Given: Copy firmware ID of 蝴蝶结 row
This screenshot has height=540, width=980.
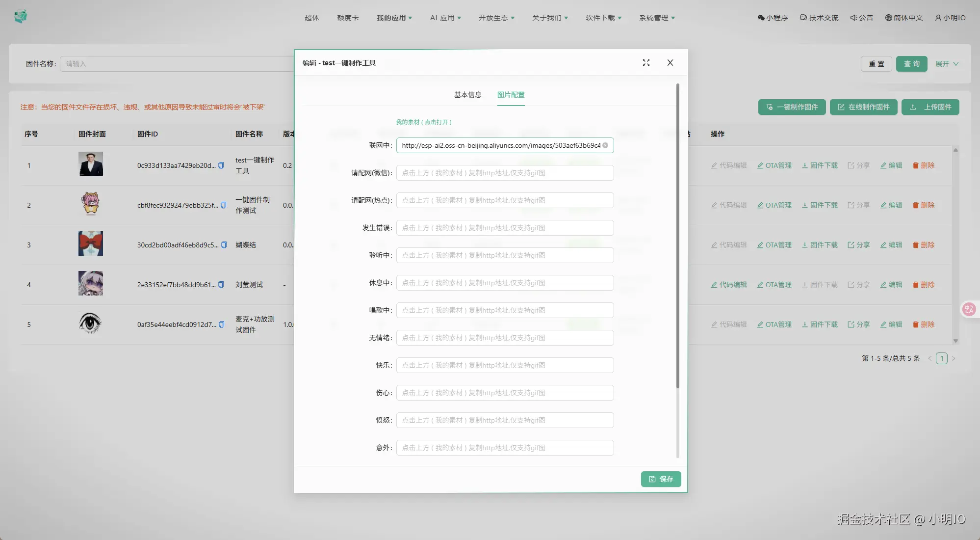Looking at the screenshot, I should tap(224, 245).
